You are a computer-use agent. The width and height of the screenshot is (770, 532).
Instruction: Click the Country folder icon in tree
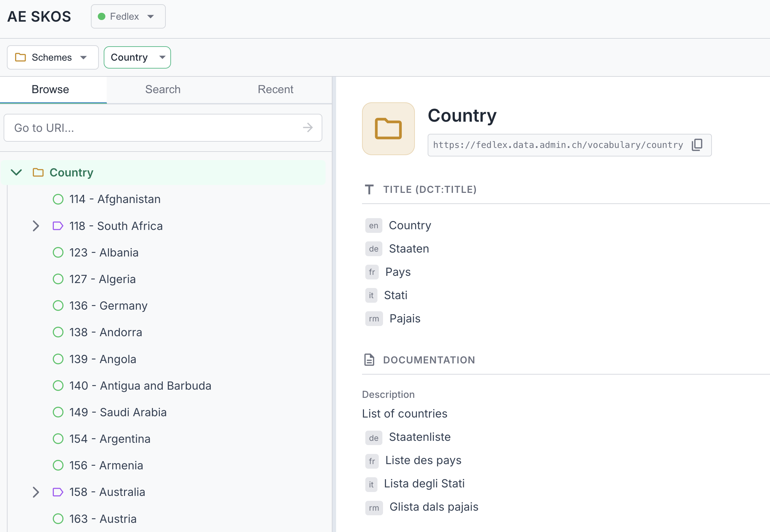tap(38, 173)
